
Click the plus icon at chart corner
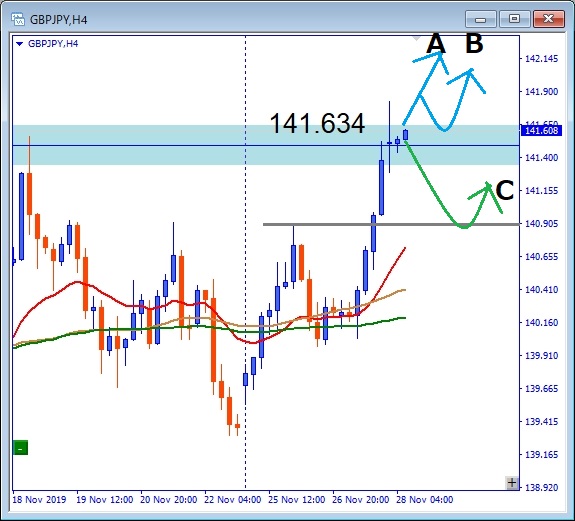(512, 483)
